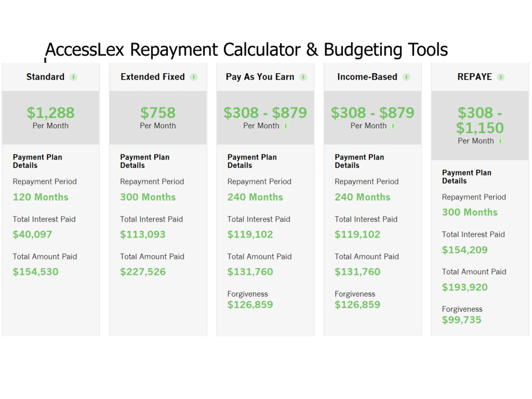This screenshot has height=399, width=532.
Task: Click 300 Months under REPAYE
Action: [x=470, y=212]
